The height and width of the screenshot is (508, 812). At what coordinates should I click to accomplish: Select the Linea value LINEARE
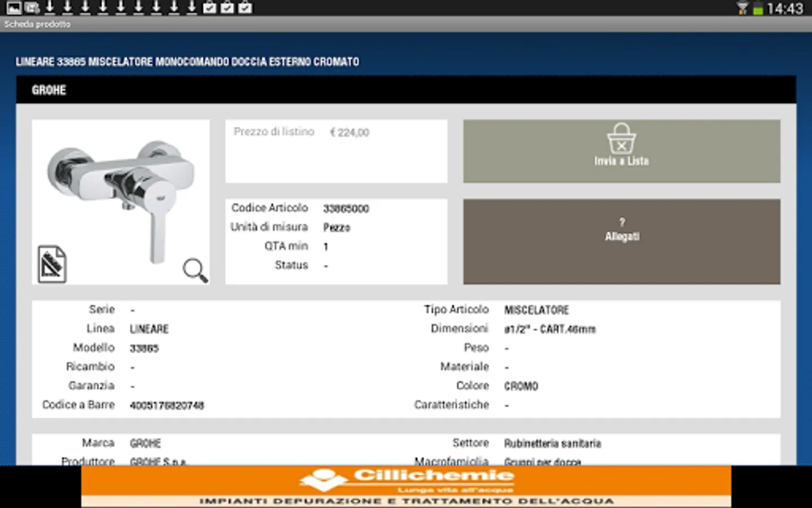[x=149, y=329]
